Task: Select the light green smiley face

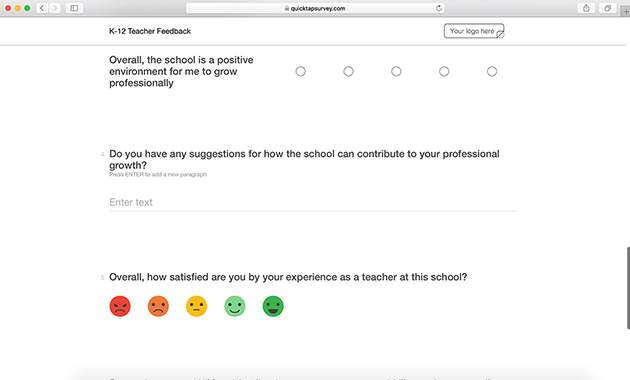Action: (235, 306)
